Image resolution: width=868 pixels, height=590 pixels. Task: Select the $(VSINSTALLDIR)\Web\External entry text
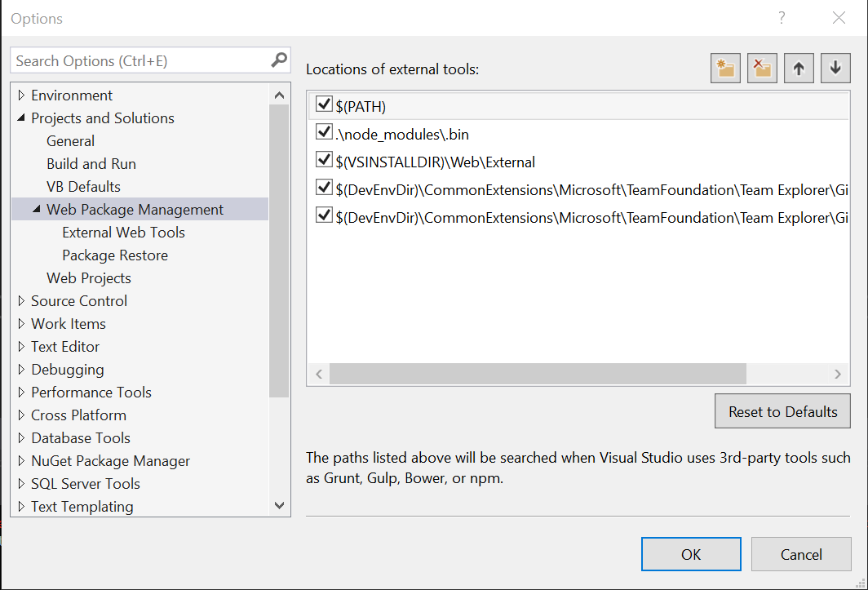click(x=435, y=162)
